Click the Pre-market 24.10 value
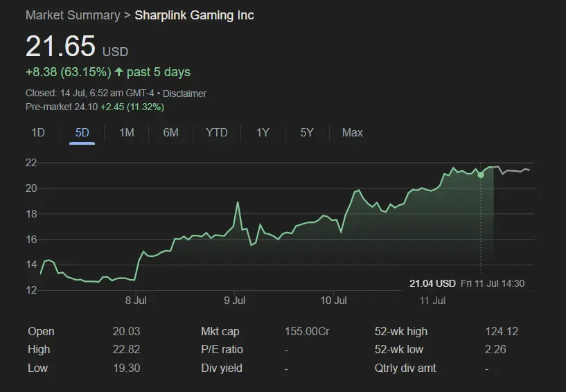The width and height of the screenshot is (566, 392). pos(62,107)
